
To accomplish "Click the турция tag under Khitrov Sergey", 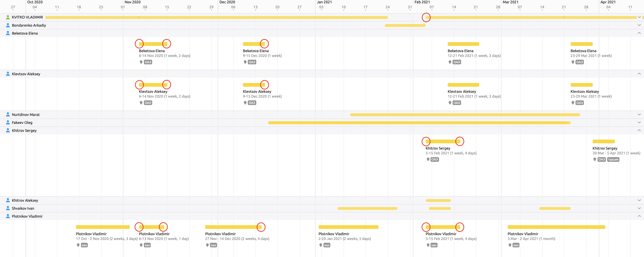I will [x=613, y=159].
